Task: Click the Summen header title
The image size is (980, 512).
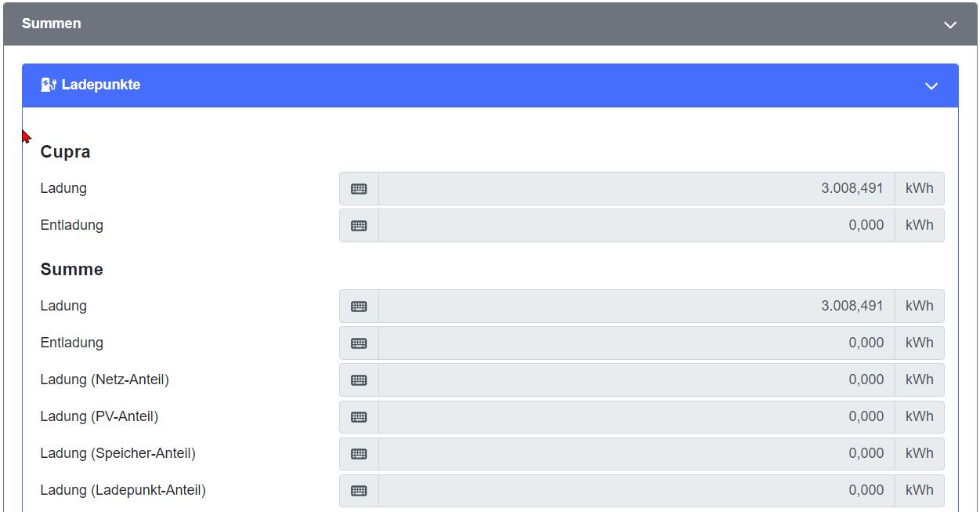Action: (51, 24)
